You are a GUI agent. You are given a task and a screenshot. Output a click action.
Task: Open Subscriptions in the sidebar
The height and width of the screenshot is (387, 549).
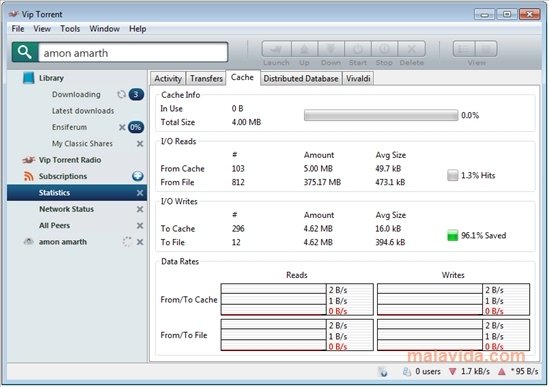(63, 176)
